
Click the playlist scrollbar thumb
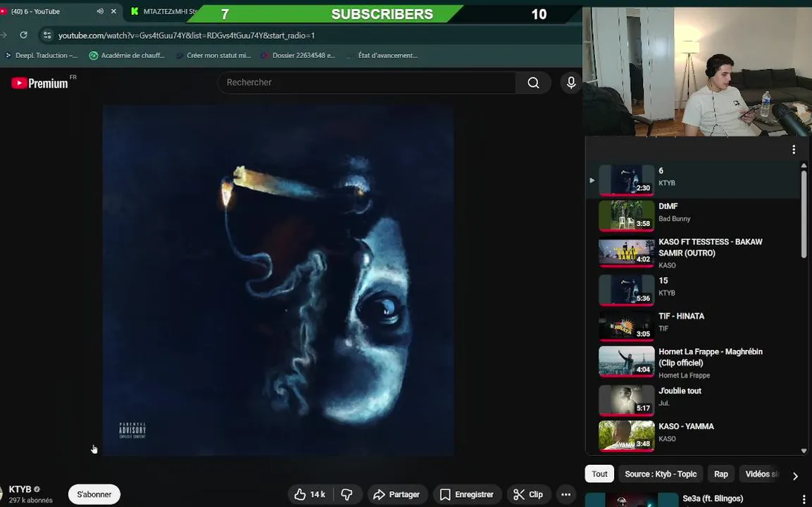(x=804, y=214)
